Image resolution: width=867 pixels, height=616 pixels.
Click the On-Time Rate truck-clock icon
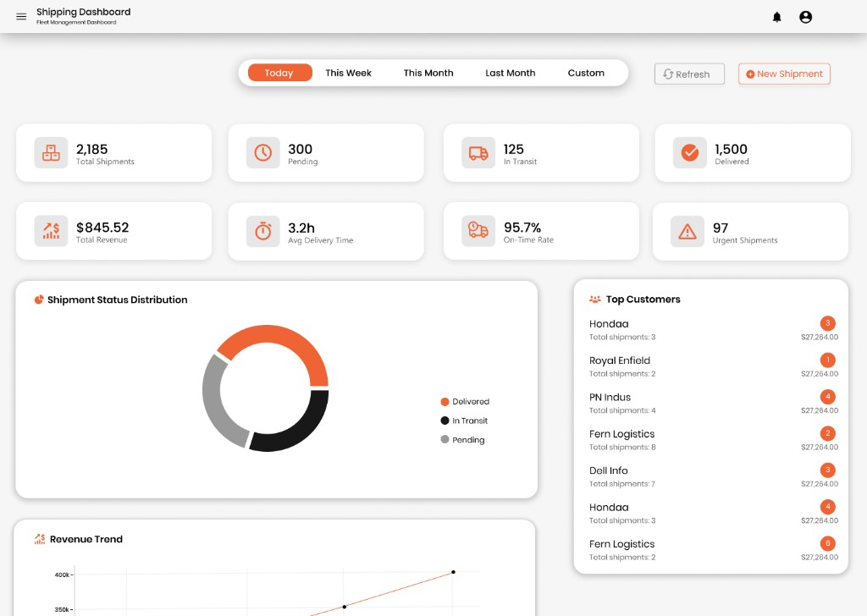coord(478,231)
